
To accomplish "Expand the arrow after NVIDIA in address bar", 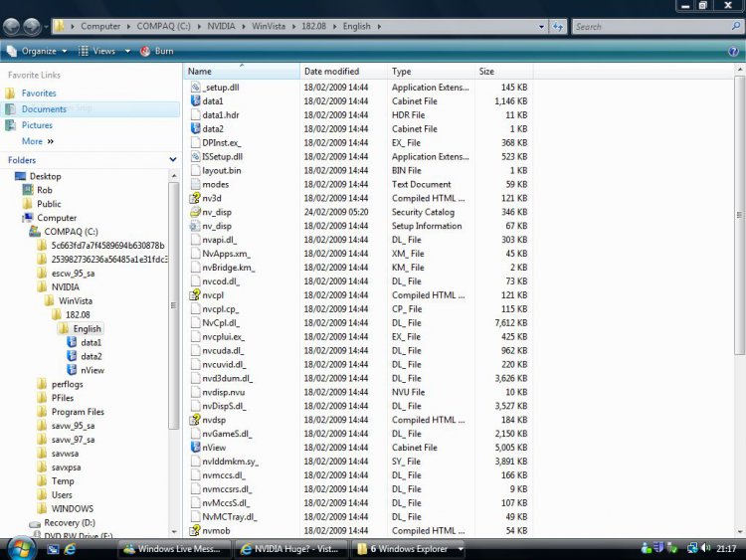I will coord(244,26).
